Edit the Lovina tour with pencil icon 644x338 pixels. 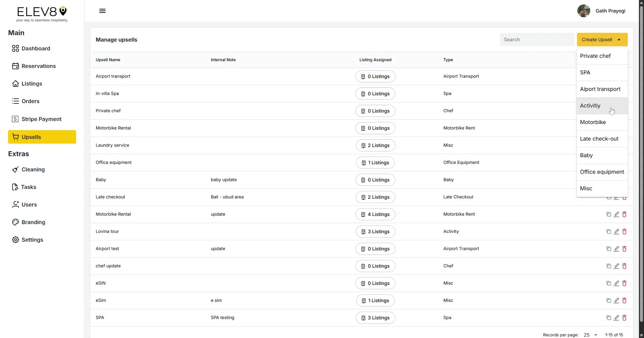click(616, 232)
